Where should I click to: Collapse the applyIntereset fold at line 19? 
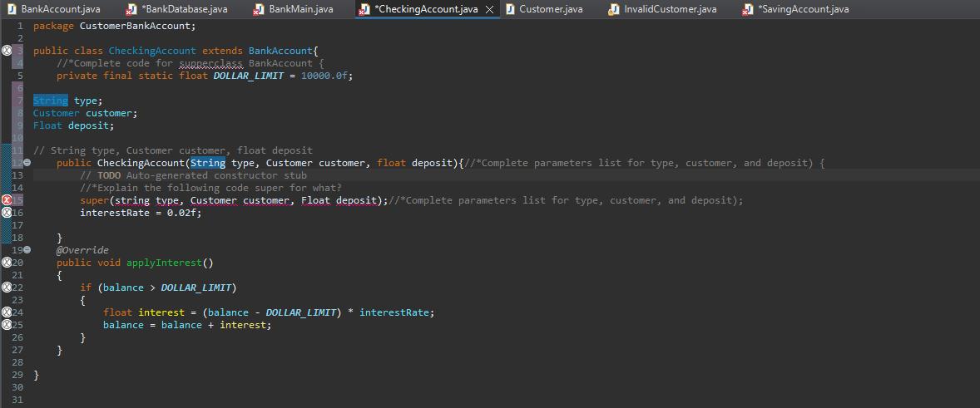point(27,250)
